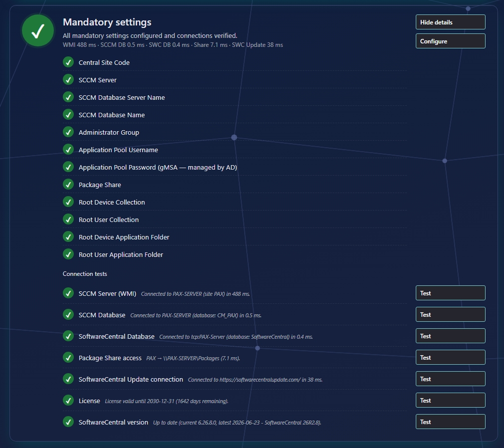Click check icon beside Application Pool Password

click(x=68, y=167)
